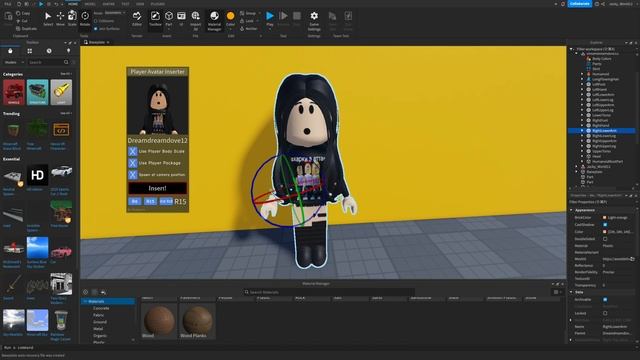Toggle the CastShadow property checkbox

click(605, 225)
